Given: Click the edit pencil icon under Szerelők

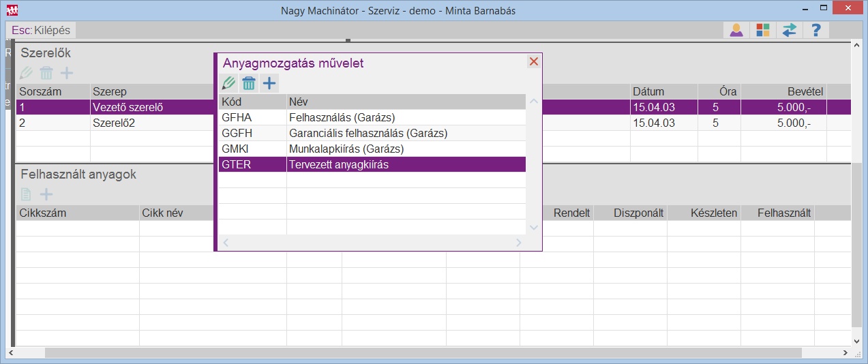Looking at the screenshot, I should (x=26, y=73).
